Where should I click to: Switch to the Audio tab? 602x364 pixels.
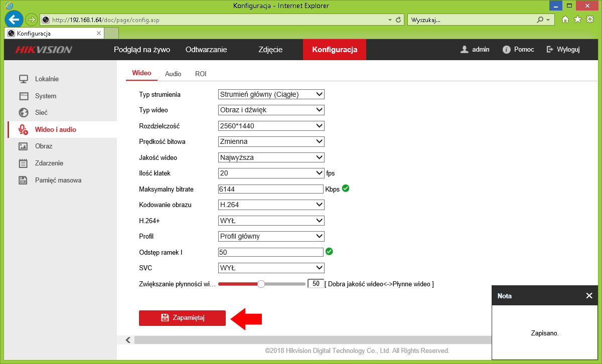click(x=173, y=74)
